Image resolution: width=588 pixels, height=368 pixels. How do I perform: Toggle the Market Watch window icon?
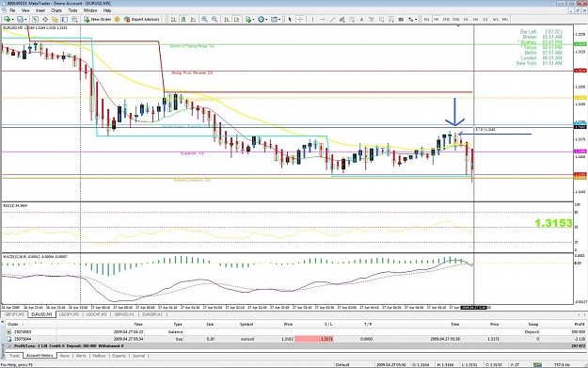coord(35,19)
